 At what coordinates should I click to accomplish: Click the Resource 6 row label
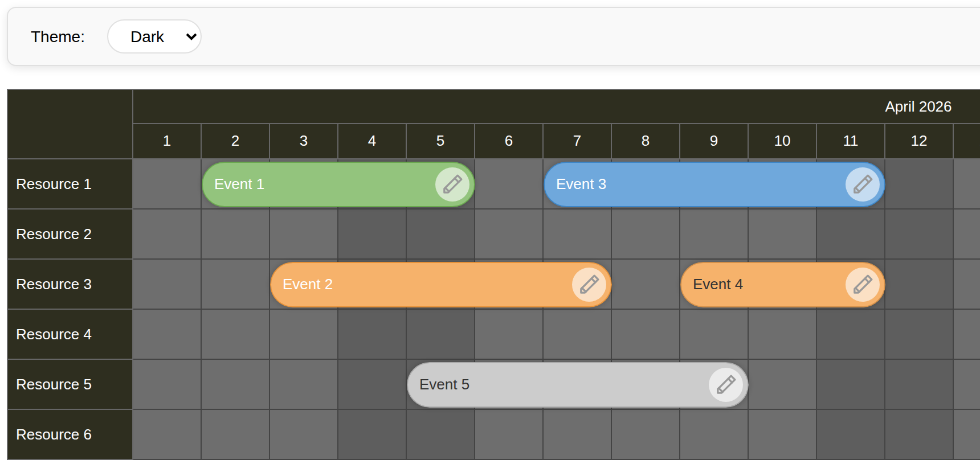pos(54,434)
